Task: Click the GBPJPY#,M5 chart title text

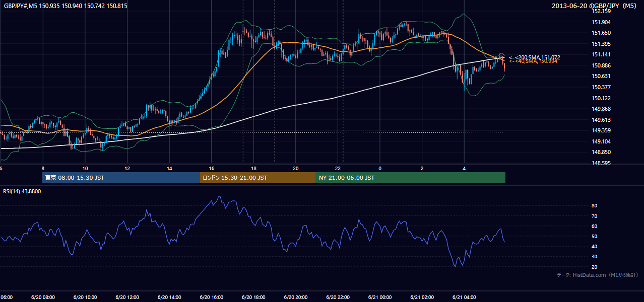Action: tap(66, 6)
